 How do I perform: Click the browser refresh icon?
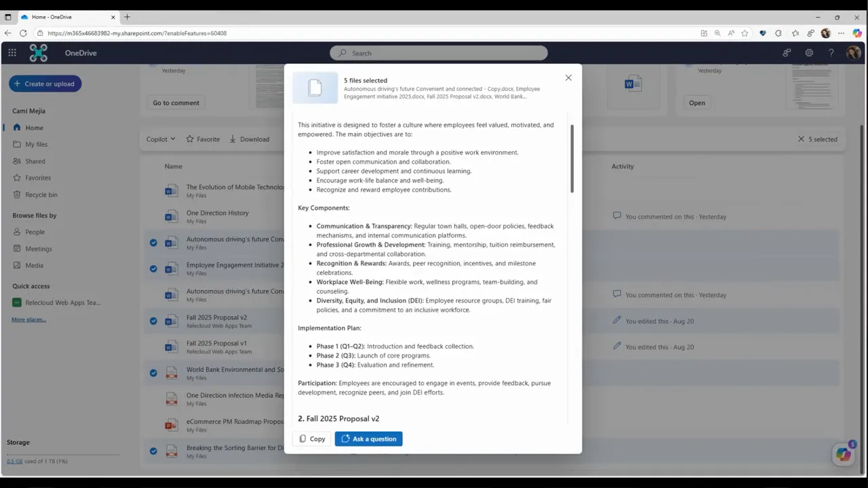point(23,33)
